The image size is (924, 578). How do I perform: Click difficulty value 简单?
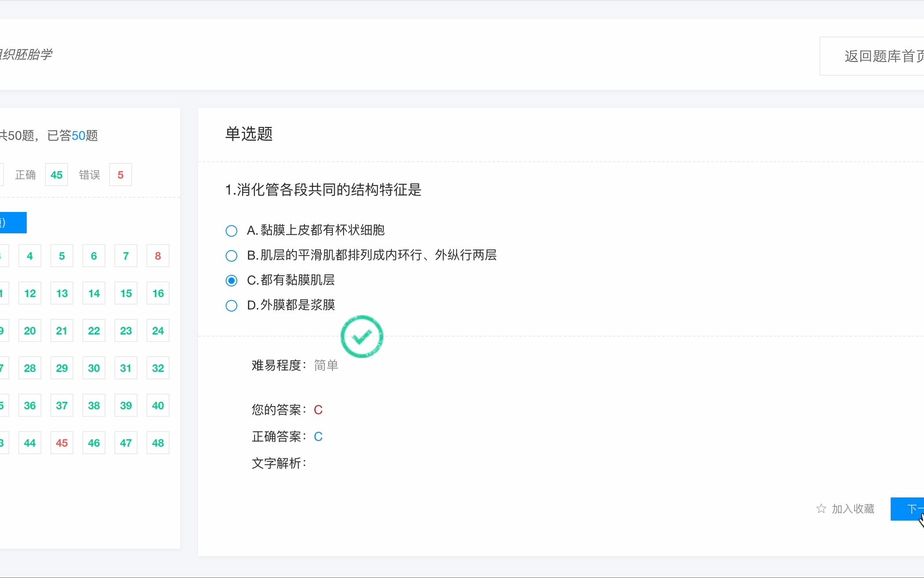click(326, 366)
